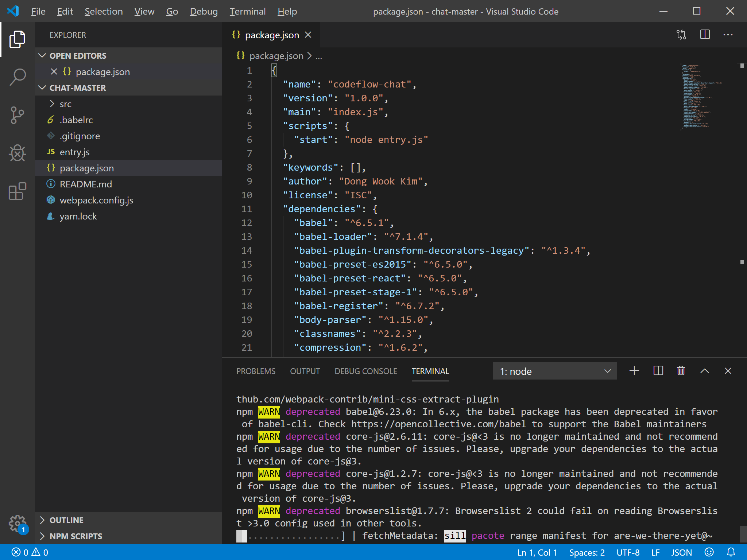Viewport: 747px width, 560px height.
Task: Open the Edit menu
Action: [x=65, y=11]
